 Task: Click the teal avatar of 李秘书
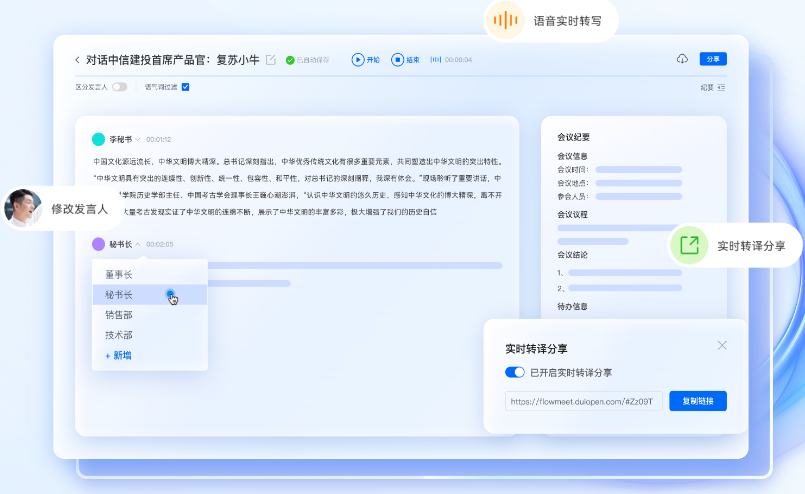(x=98, y=139)
